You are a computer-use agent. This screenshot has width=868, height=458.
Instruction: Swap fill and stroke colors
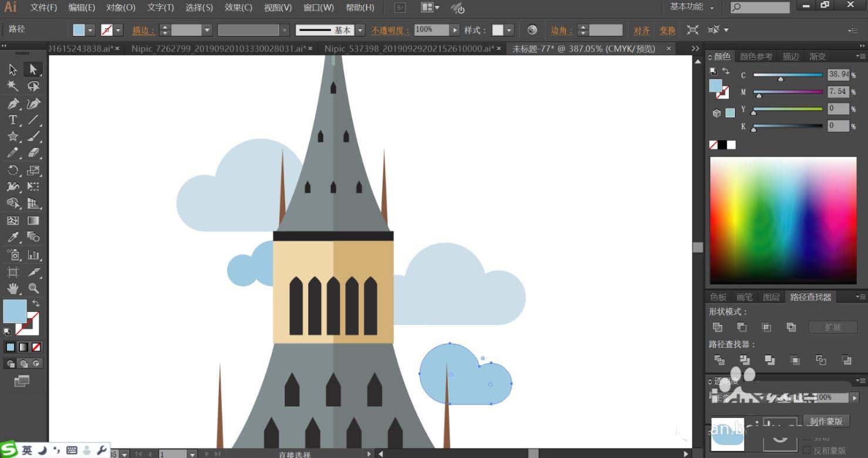[x=36, y=303]
